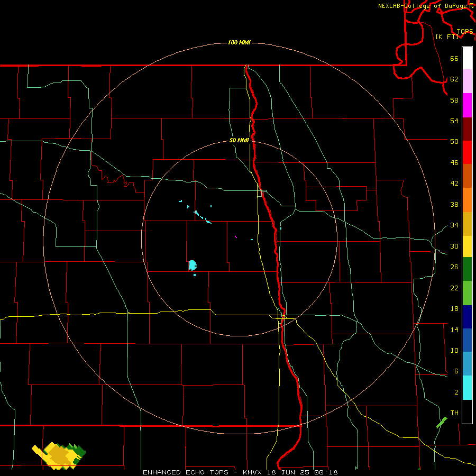Screen dimensions: 476x476
Task: Click the '30' legend value
Action: [x=454, y=246]
